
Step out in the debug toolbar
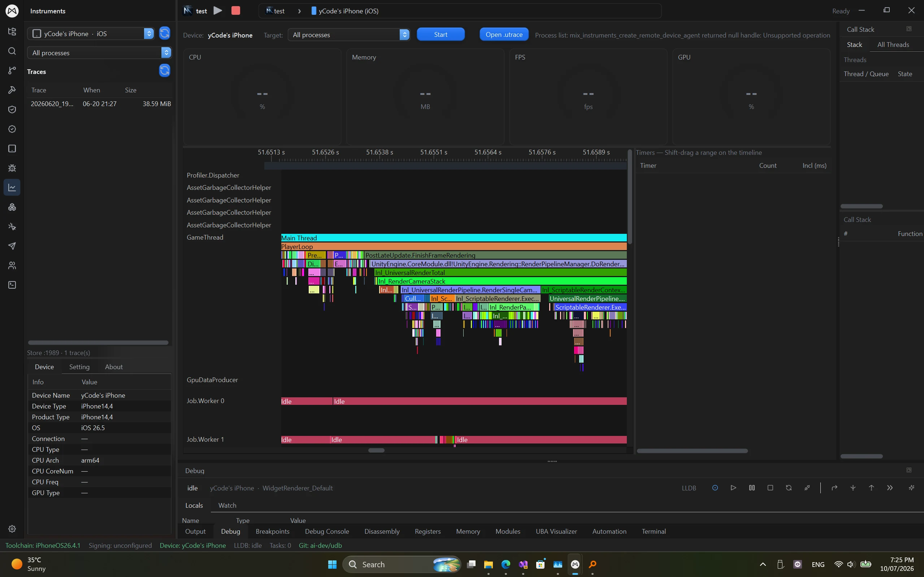coord(871,488)
